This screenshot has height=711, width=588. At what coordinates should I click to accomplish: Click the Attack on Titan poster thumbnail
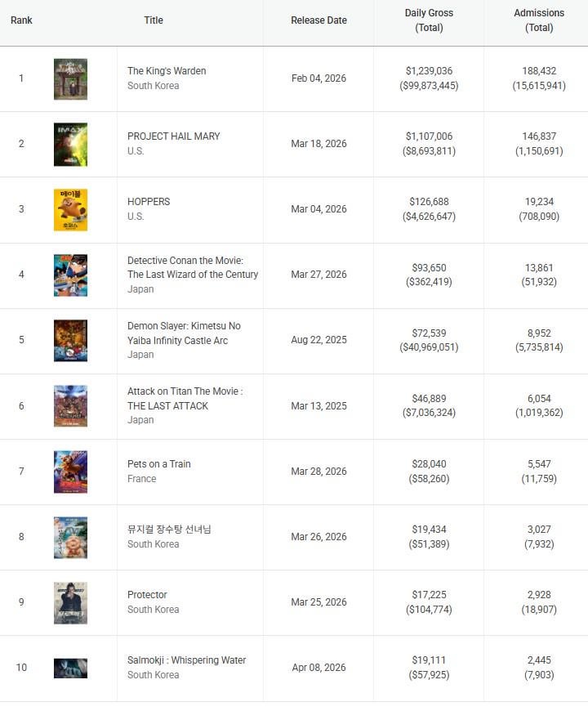tap(70, 406)
